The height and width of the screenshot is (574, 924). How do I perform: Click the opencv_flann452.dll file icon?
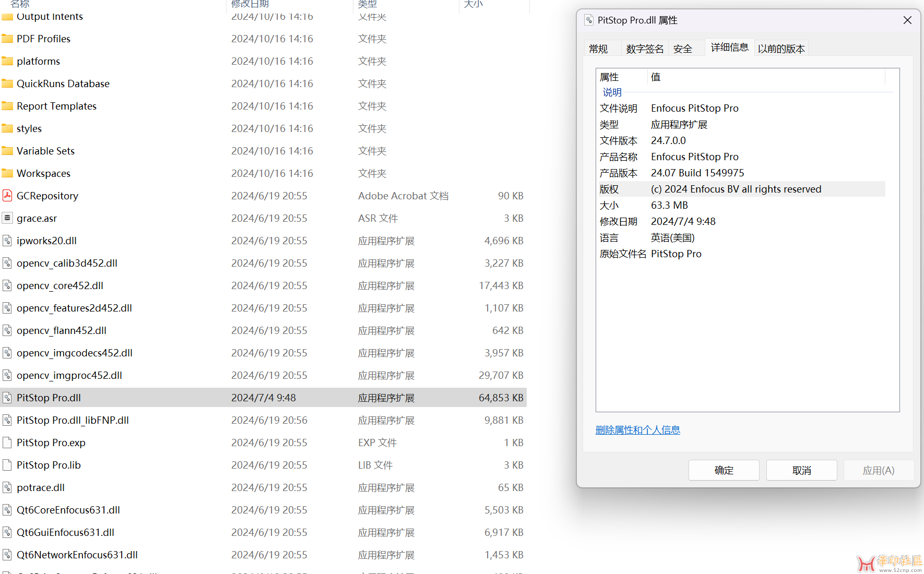pos(7,330)
